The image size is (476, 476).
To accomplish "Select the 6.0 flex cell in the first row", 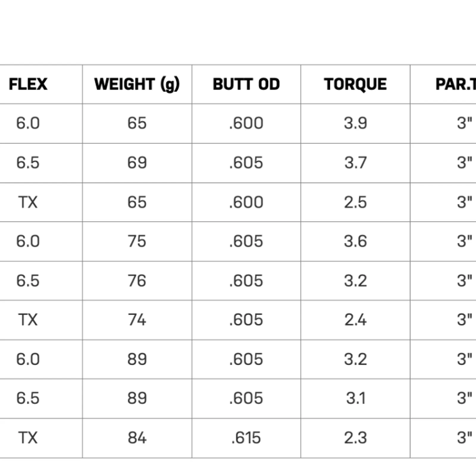I will (x=28, y=123).
